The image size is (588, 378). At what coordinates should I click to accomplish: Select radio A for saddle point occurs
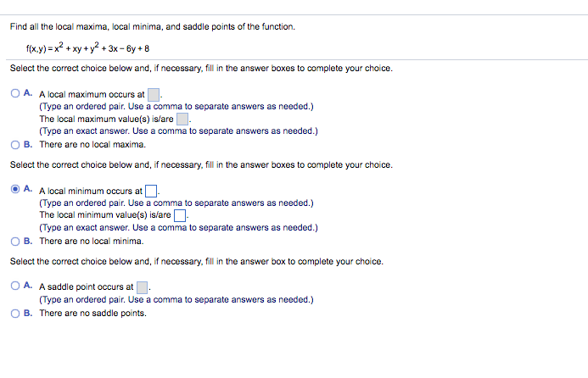pyautogui.click(x=15, y=286)
